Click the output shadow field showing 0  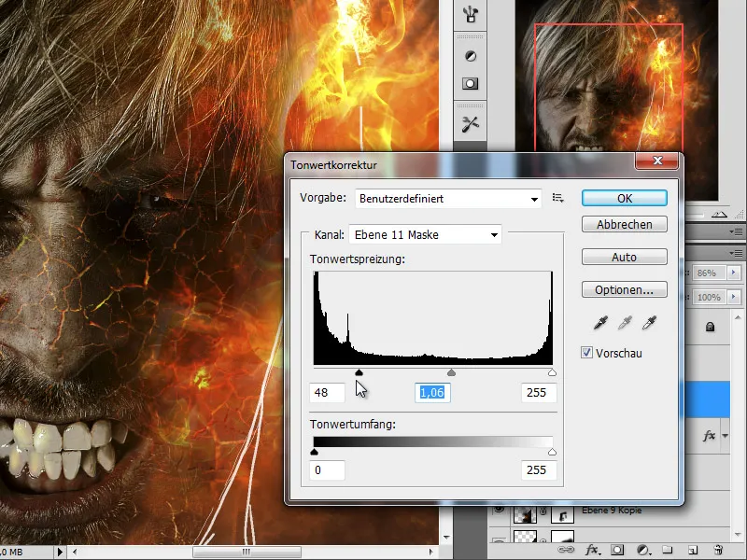click(x=327, y=470)
